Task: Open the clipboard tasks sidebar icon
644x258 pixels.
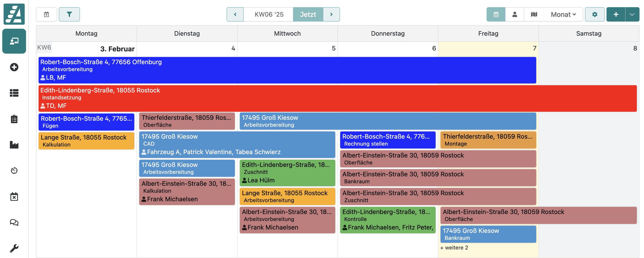Action: tap(14, 119)
